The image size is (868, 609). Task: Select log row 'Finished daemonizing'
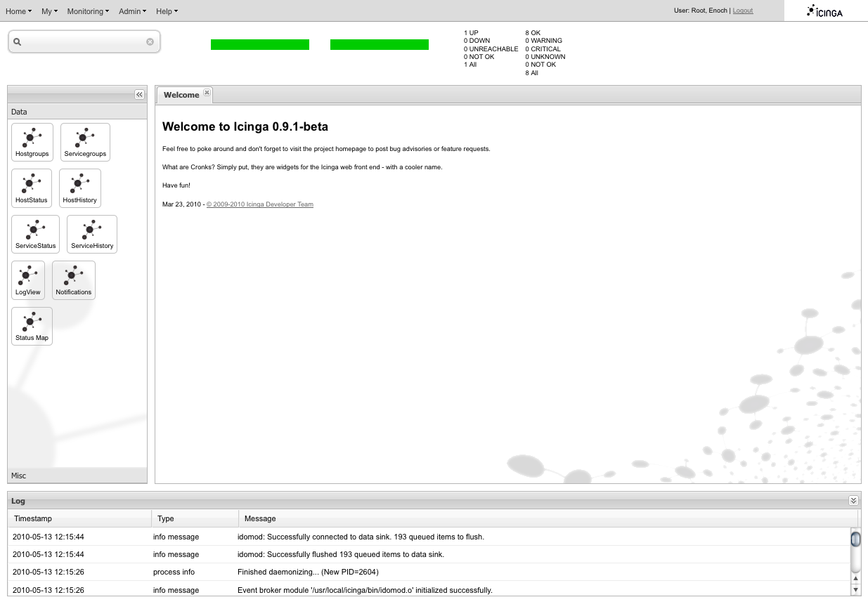tap(429, 572)
